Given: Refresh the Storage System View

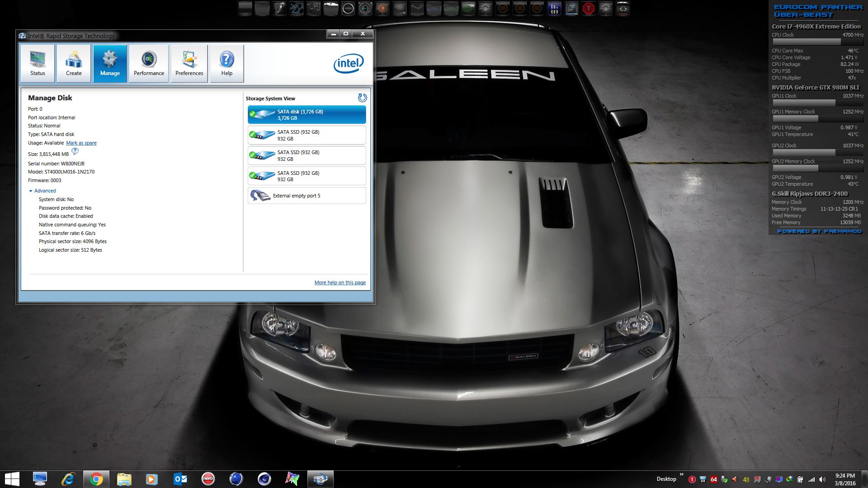Looking at the screenshot, I should (x=362, y=98).
